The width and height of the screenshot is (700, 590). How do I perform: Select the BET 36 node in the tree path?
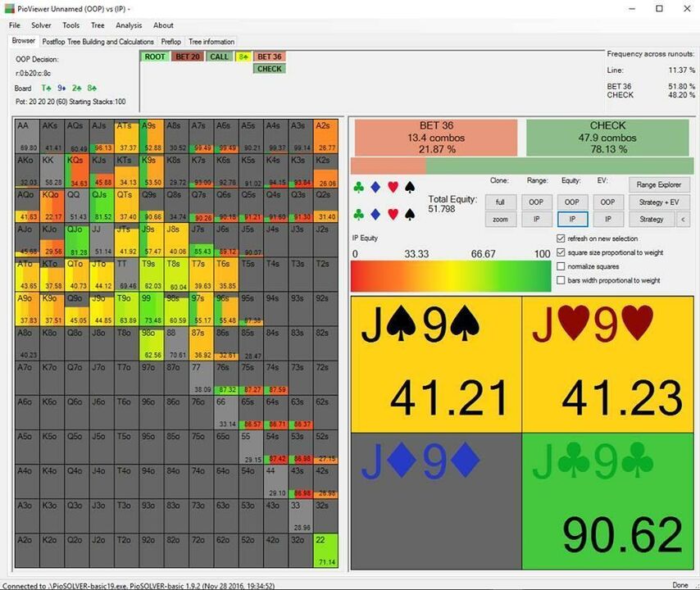click(x=270, y=57)
